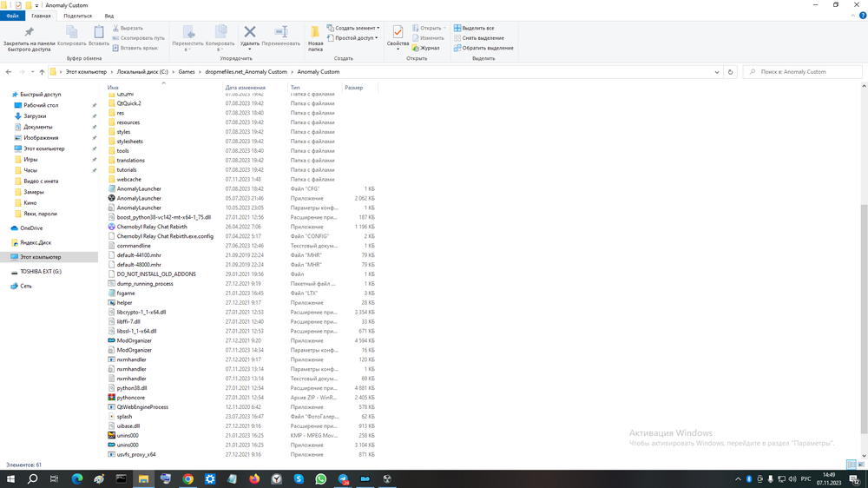Expand the address bar history dropdown

coord(717,72)
